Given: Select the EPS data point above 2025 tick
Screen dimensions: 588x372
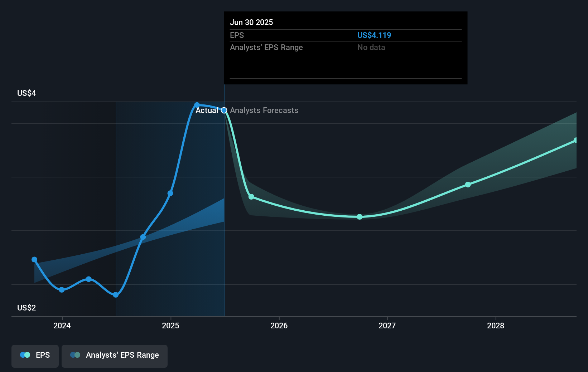Looking at the screenshot, I should click(170, 193).
